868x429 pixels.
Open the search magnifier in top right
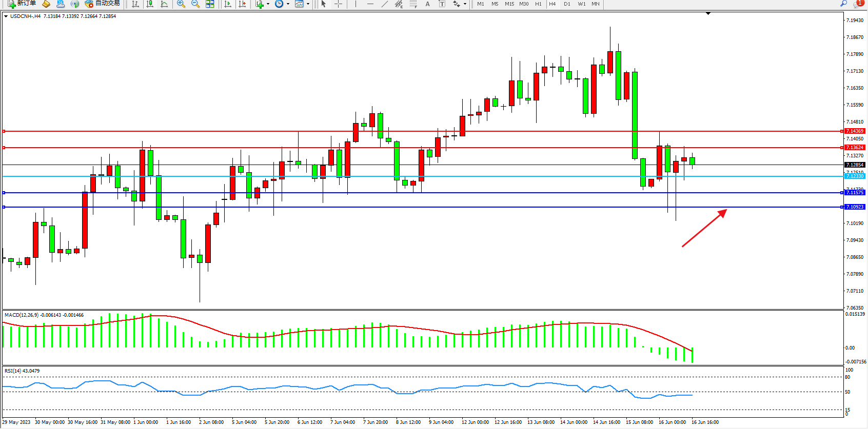click(844, 4)
